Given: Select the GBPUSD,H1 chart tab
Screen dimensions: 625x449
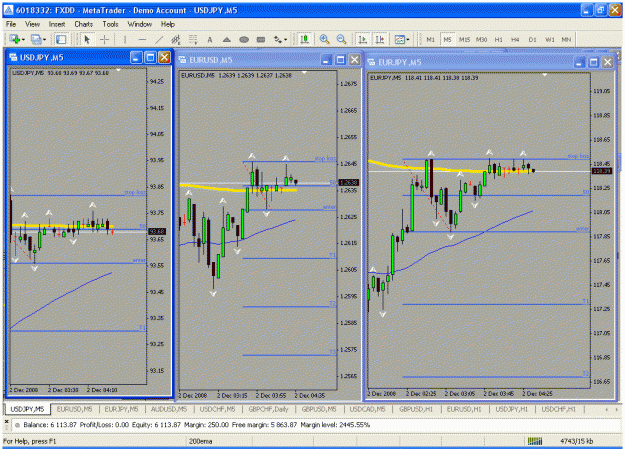Looking at the screenshot, I should [x=416, y=409].
